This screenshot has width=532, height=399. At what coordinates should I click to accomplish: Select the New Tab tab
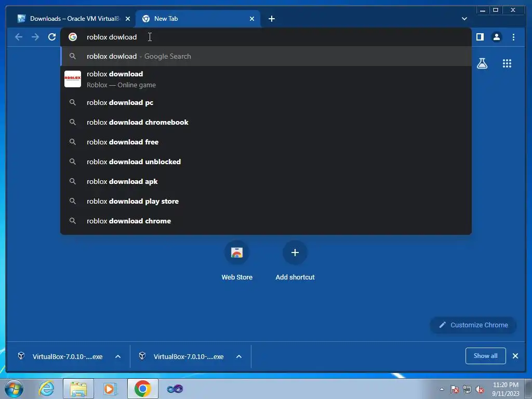197,19
